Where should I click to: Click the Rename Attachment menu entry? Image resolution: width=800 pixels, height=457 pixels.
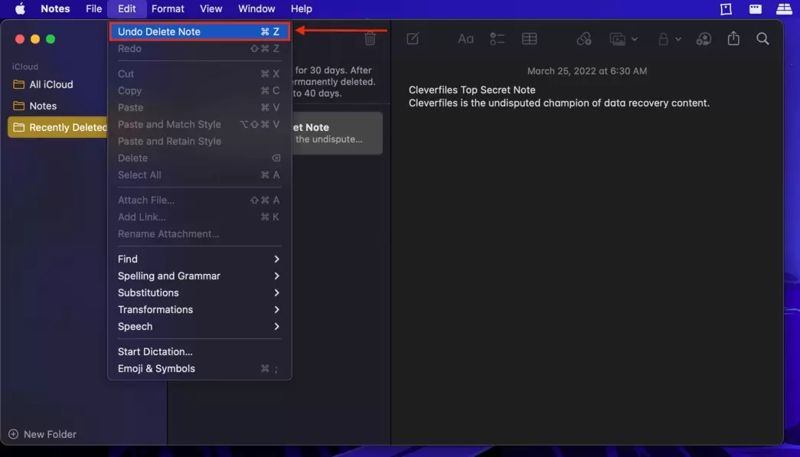[x=199, y=234]
